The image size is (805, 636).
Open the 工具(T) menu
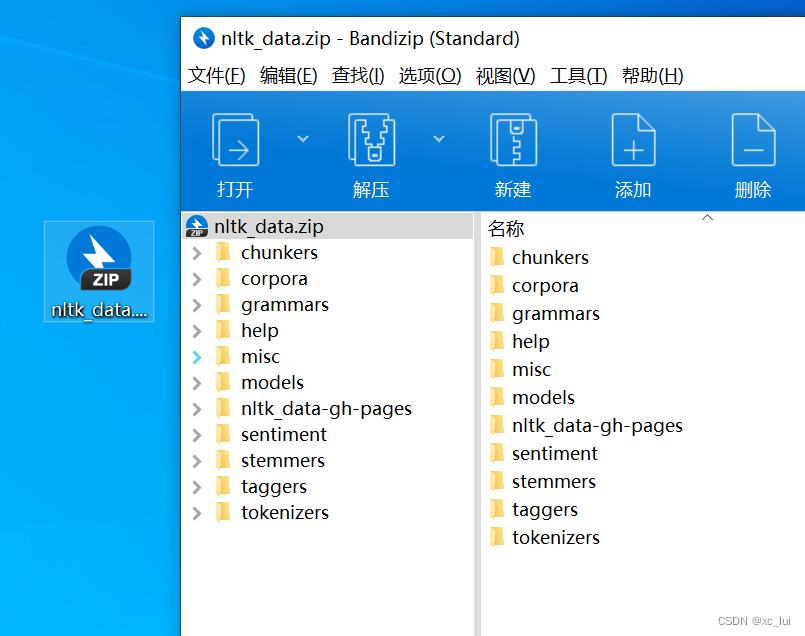point(579,76)
